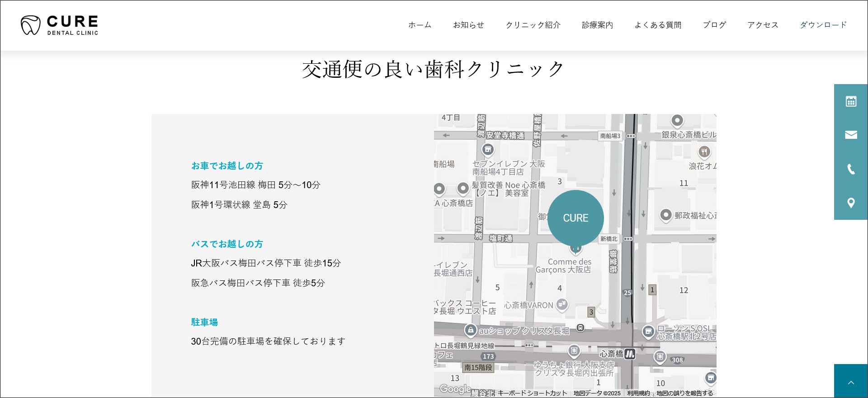The height and width of the screenshot is (398, 868).
Task: Open the ブログ navigation link
Action: pyautogui.click(x=714, y=25)
